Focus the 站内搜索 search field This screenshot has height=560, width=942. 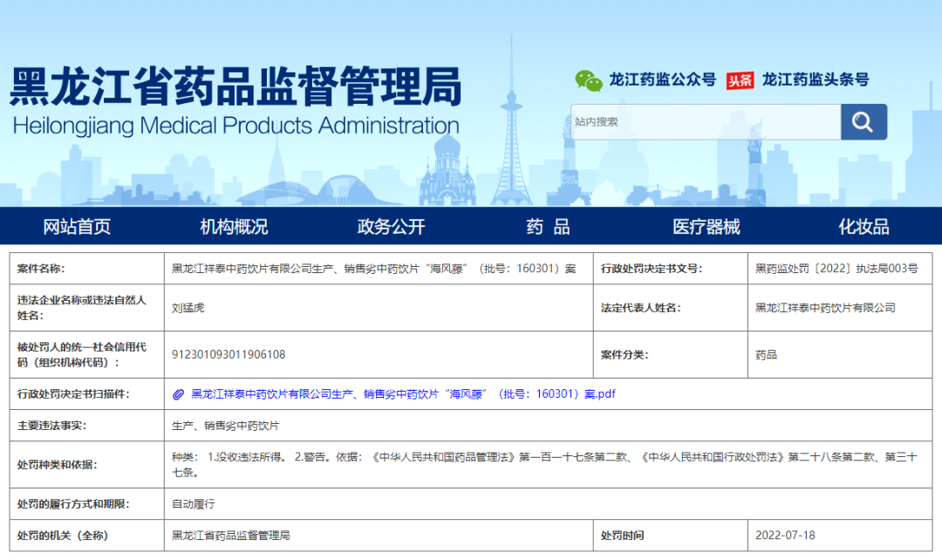coord(705,122)
